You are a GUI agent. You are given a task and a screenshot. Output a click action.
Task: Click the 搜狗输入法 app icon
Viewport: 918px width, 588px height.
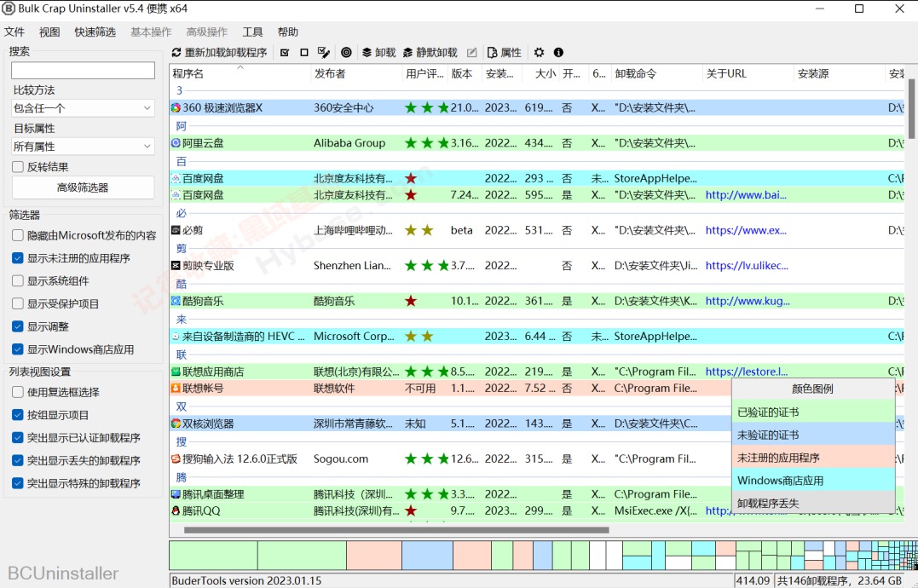[176, 459]
